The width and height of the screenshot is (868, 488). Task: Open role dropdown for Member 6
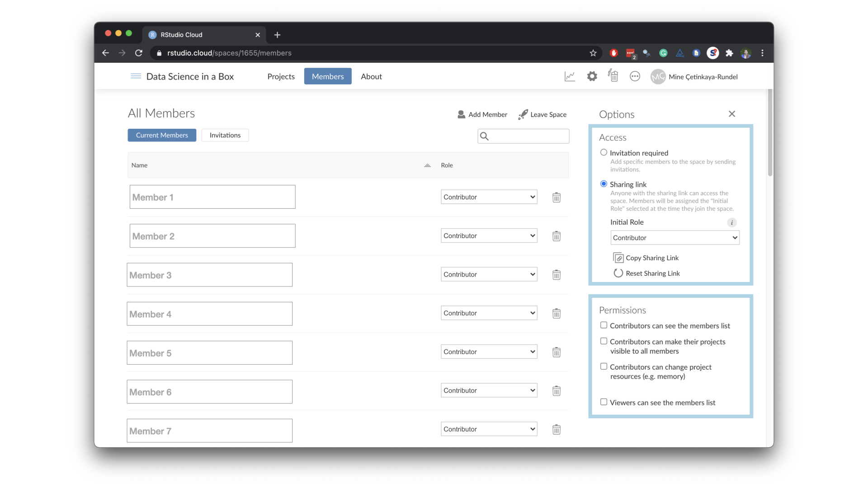point(489,390)
